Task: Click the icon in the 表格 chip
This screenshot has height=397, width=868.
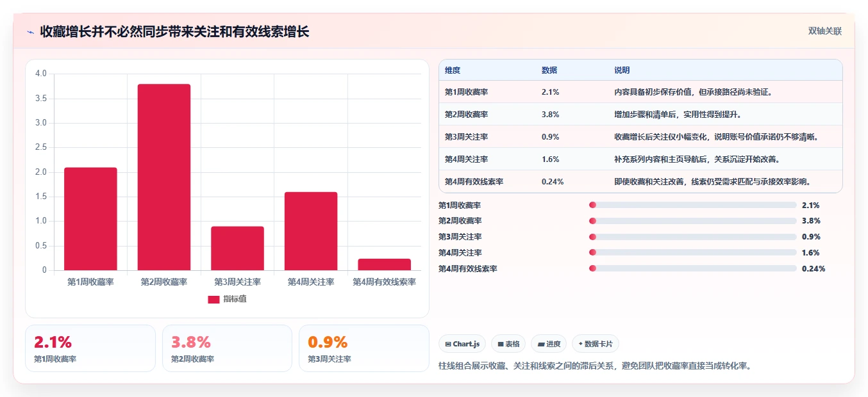Action: point(501,344)
